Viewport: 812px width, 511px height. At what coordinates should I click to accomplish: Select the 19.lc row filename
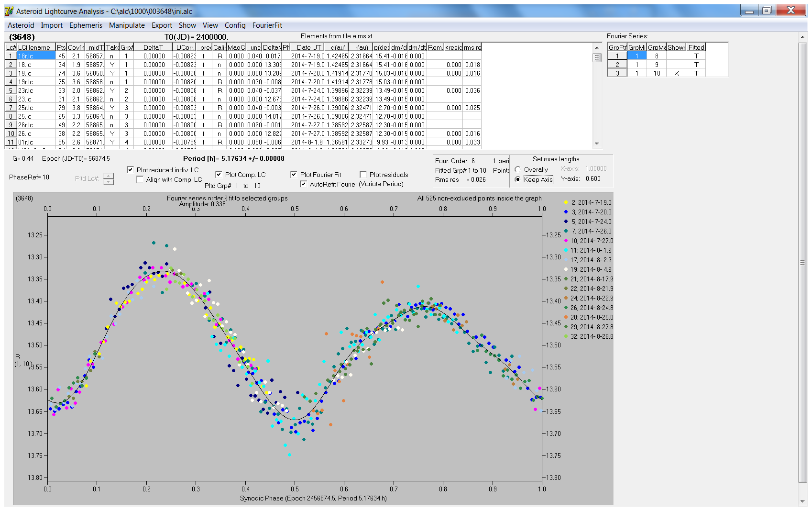36,73
